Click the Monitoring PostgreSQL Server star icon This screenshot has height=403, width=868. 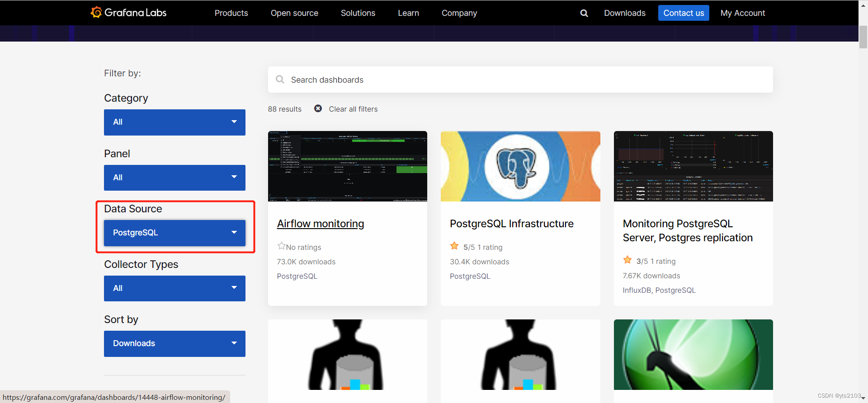click(x=627, y=260)
